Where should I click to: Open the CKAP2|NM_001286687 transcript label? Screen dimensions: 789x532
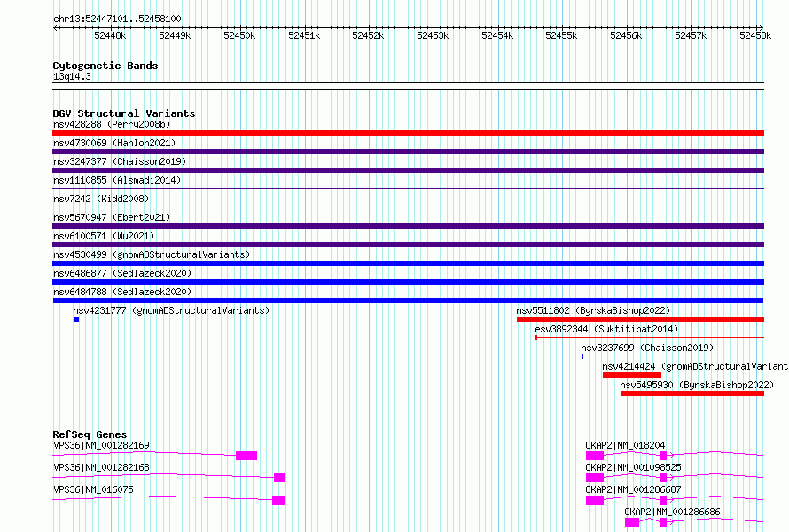pyautogui.click(x=633, y=489)
